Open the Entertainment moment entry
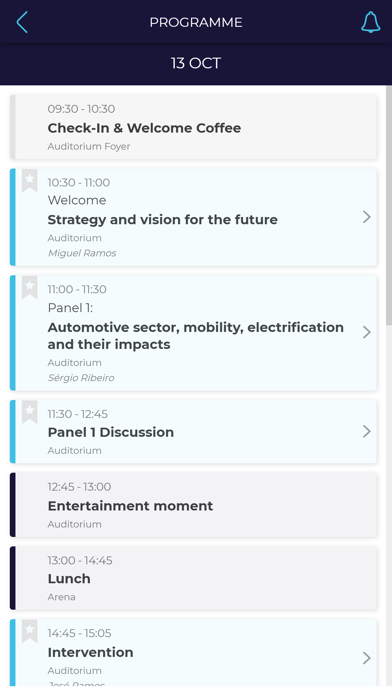 click(194, 505)
